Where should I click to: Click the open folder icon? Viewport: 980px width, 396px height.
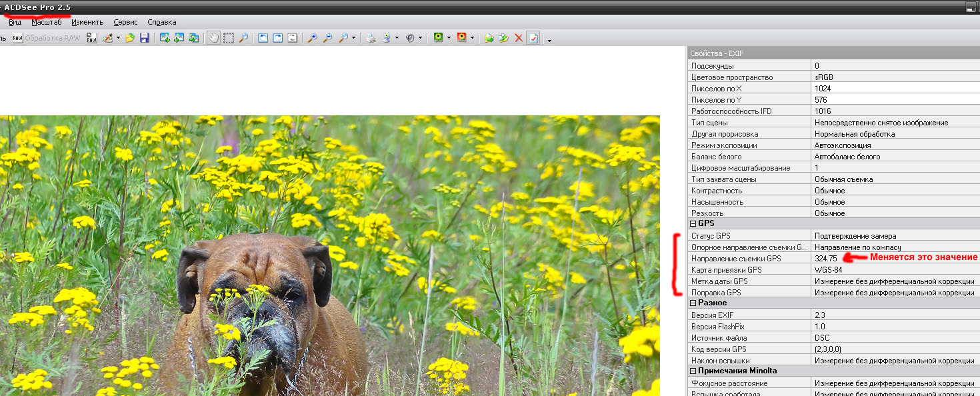(x=130, y=38)
